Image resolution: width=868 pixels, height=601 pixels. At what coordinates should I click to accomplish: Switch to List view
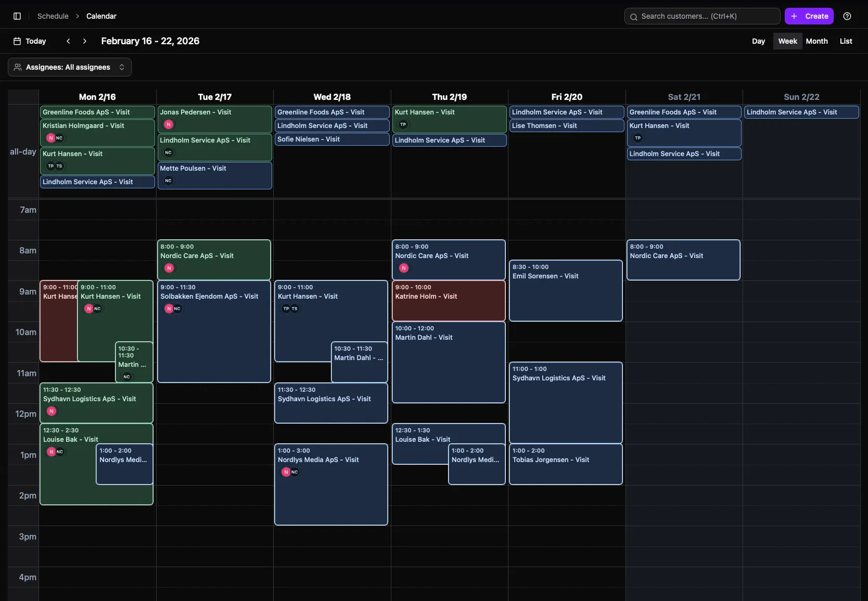tap(846, 41)
